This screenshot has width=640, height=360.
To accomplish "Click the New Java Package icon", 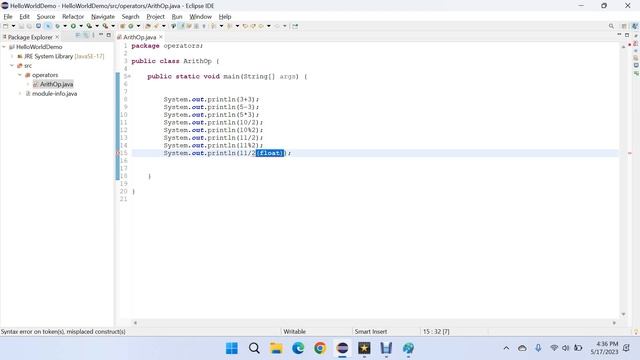I will tap(122, 26).
